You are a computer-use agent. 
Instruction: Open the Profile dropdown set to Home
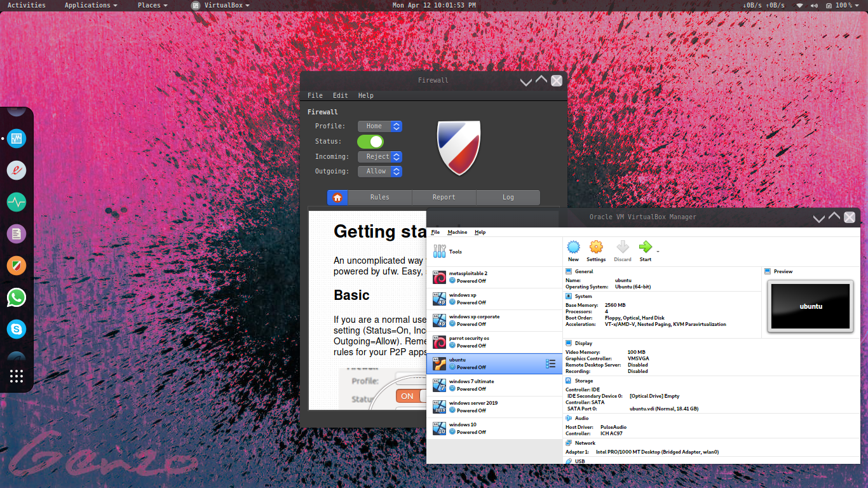coord(379,126)
